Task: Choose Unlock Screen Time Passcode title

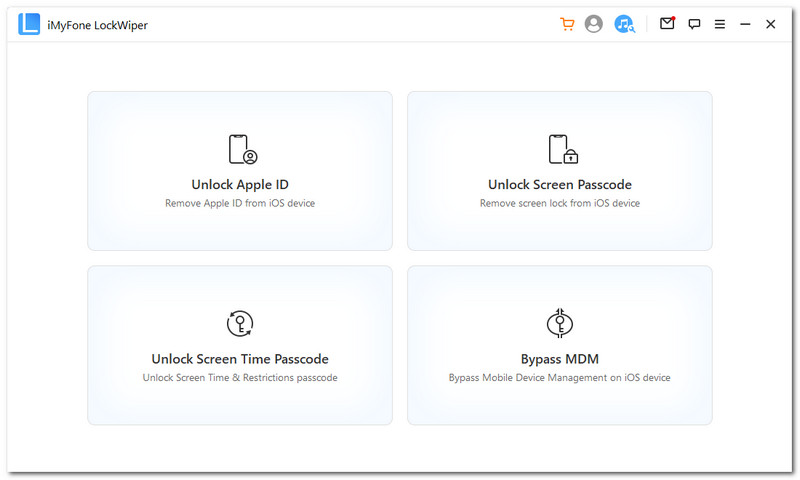Action: (x=240, y=359)
